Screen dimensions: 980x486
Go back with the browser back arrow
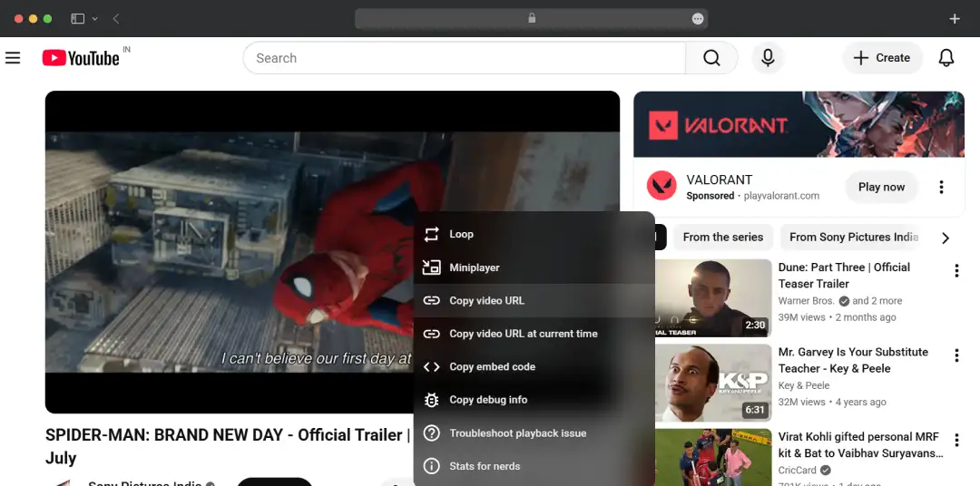(x=116, y=19)
